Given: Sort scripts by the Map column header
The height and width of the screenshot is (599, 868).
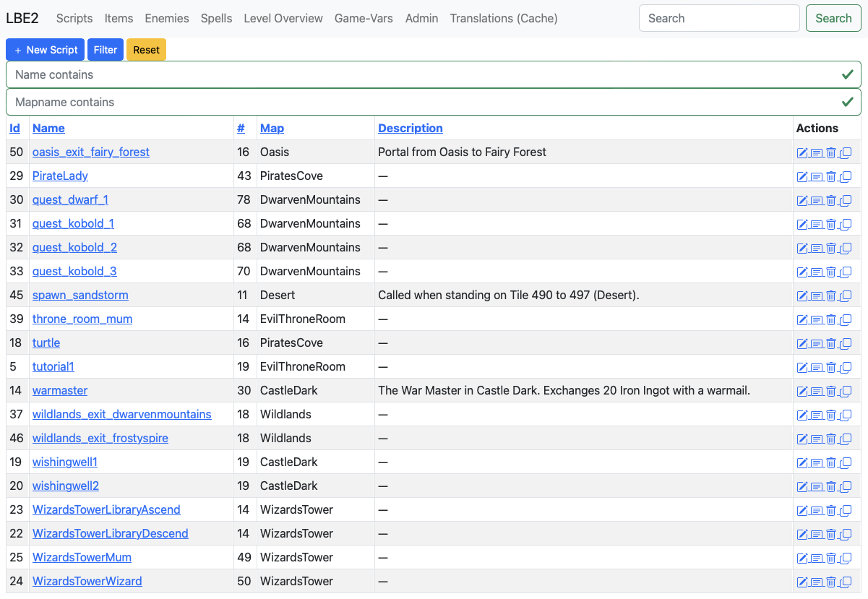Looking at the screenshot, I should 272,128.
